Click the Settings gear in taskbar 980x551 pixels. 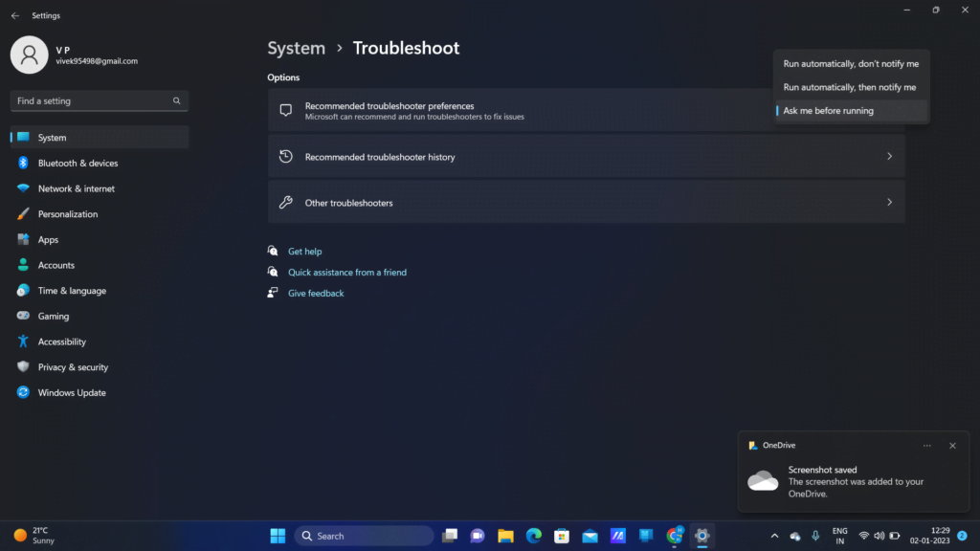click(702, 536)
